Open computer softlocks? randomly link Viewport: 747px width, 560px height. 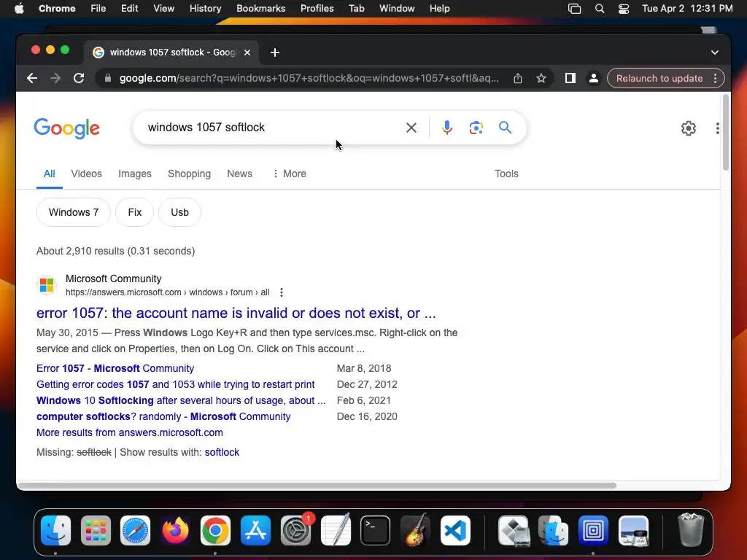click(163, 416)
